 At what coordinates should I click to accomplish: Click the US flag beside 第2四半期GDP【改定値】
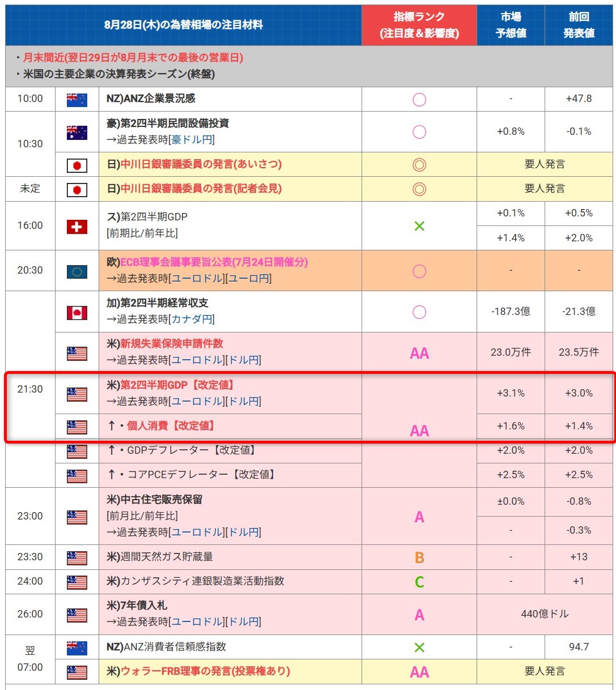click(77, 394)
